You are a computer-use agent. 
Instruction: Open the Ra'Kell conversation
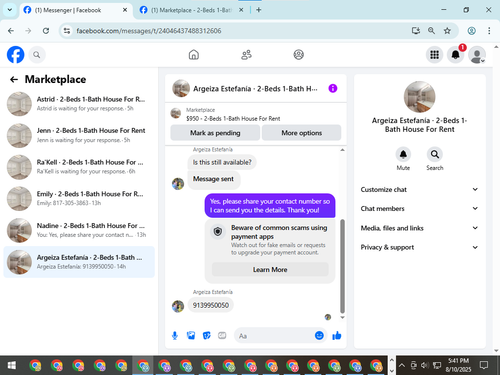click(x=79, y=167)
